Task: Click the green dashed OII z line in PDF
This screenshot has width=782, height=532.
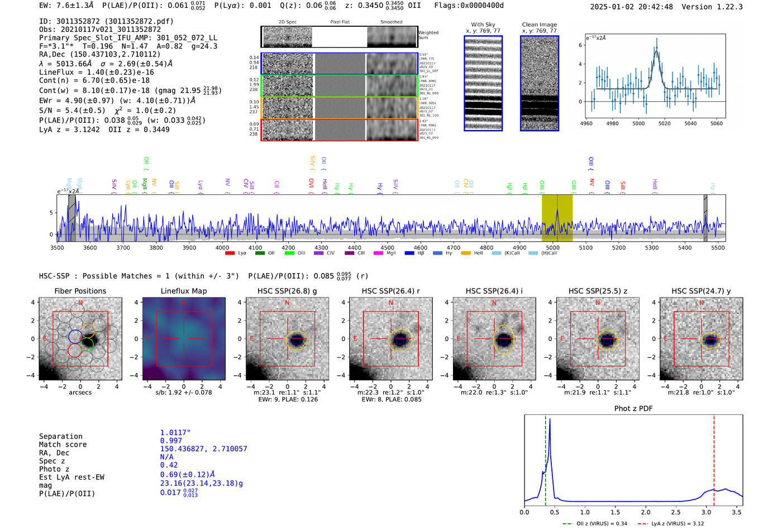Action: point(545,461)
